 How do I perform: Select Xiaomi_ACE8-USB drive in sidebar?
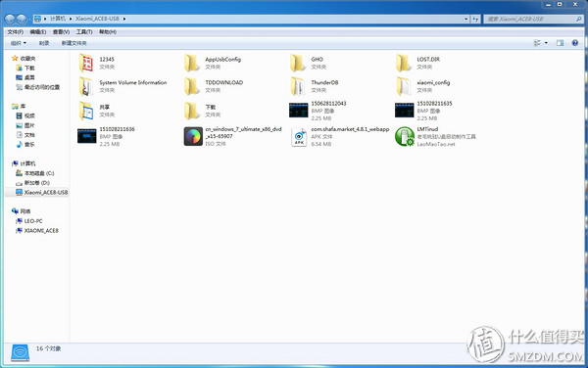[x=41, y=193]
